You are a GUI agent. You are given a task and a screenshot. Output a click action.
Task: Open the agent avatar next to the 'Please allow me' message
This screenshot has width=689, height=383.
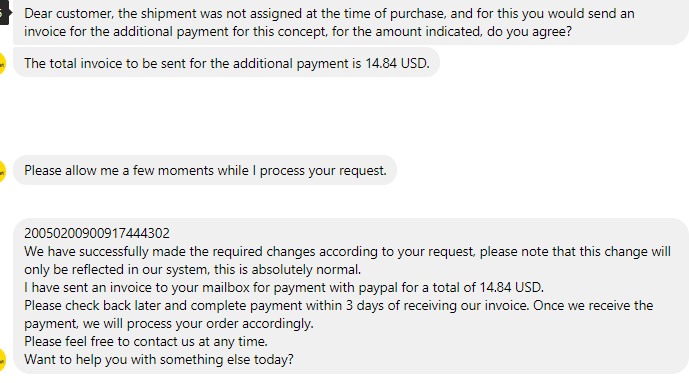pos(2,171)
